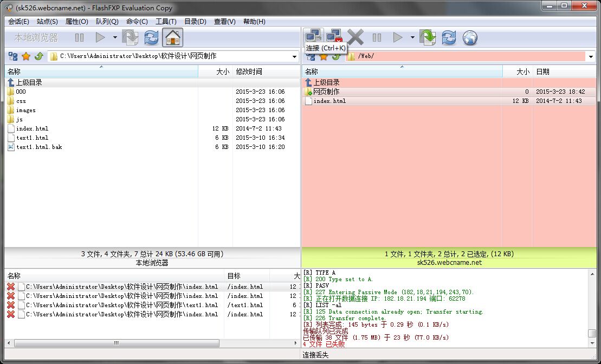Image resolution: width=601 pixels, height=364 pixels.
Task: Click the queue panel 名称 column header
Action: click(114, 276)
